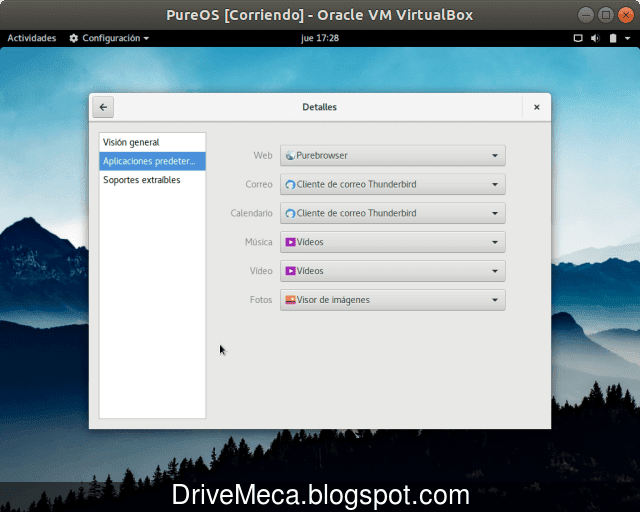640x512 pixels.
Task: Minimize the VirtualBox window
Action: 586,15
